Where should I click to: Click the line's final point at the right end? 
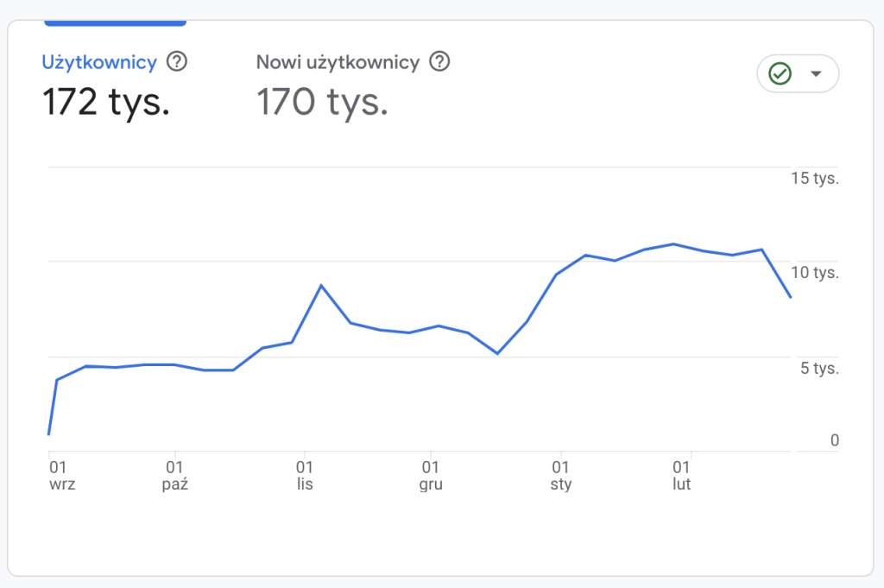pos(790,297)
